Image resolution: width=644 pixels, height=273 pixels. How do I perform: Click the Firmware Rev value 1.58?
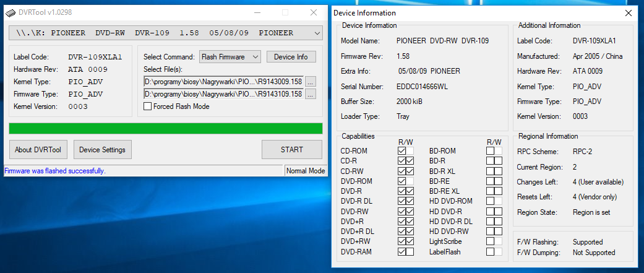403,56
